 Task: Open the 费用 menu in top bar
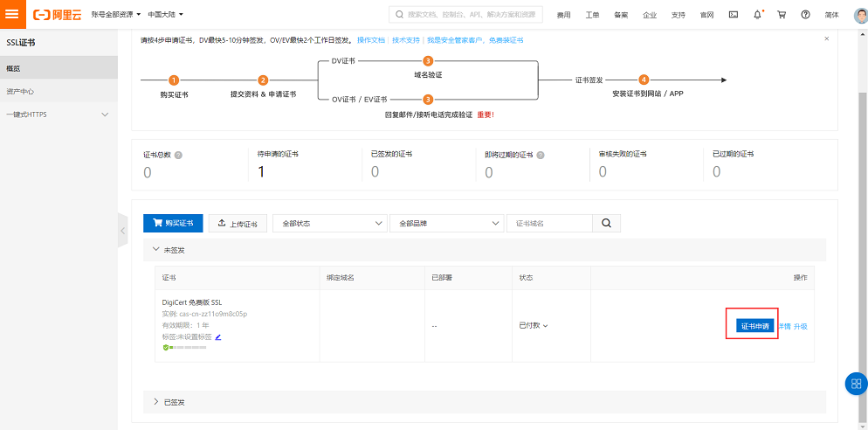[x=564, y=15]
